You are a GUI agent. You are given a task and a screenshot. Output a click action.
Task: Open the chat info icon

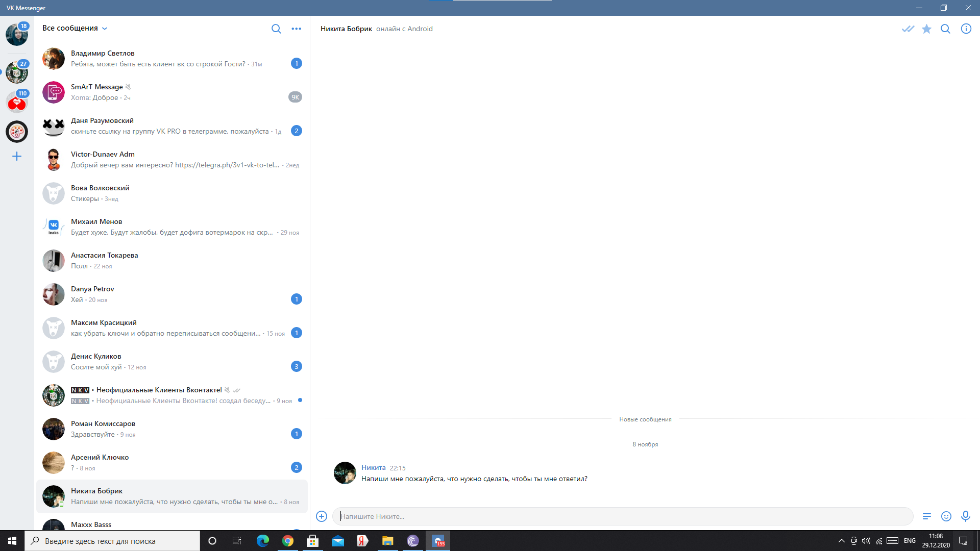tap(966, 29)
